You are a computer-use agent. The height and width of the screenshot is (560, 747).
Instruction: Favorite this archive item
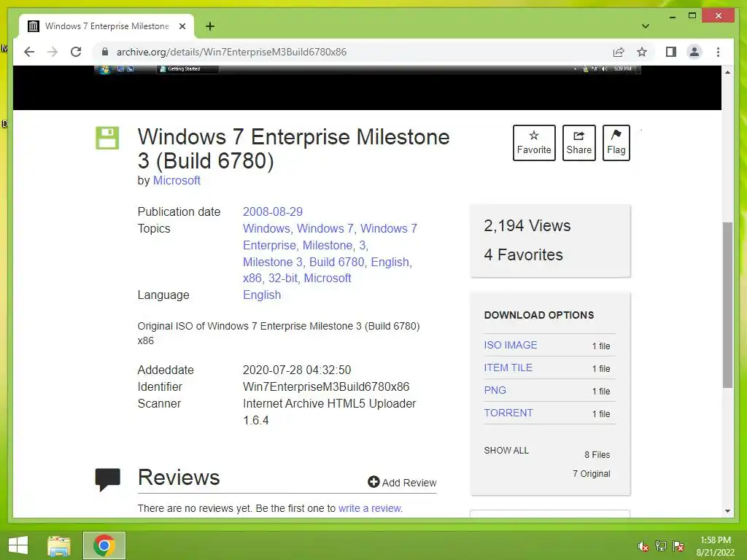pos(534,143)
